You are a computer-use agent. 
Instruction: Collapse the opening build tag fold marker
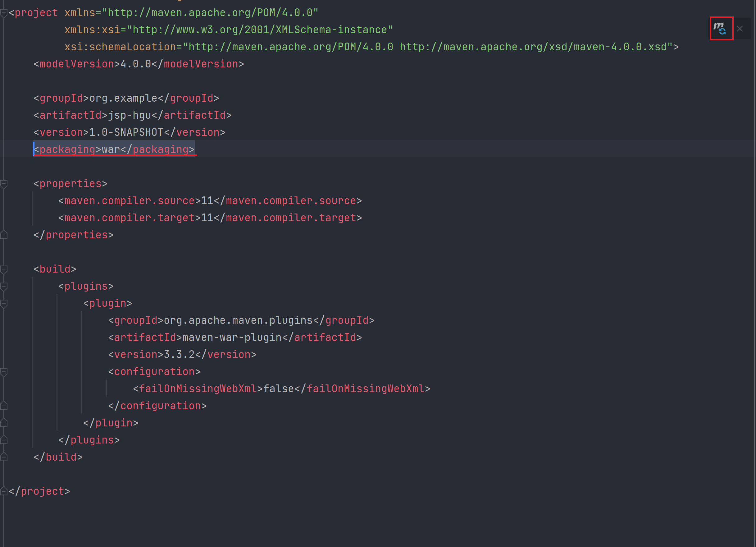[x=4, y=269]
